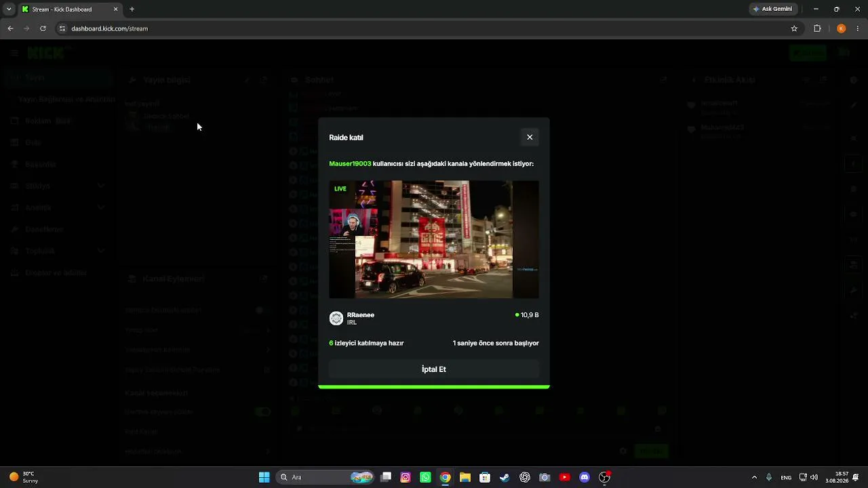Launch Steam from the taskbar
The image size is (868, 488).
click(x=505, y=477)
